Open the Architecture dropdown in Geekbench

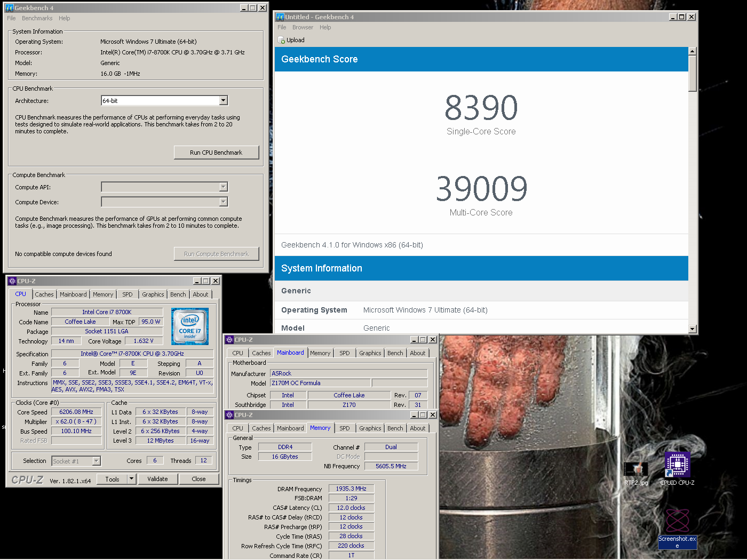tap(224, 101)
